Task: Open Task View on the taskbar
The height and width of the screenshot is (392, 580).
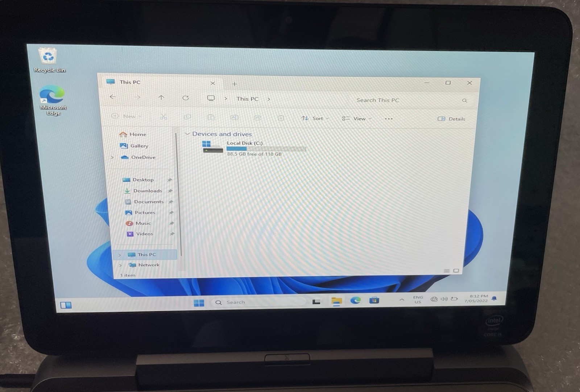Action: click(316, 301)
